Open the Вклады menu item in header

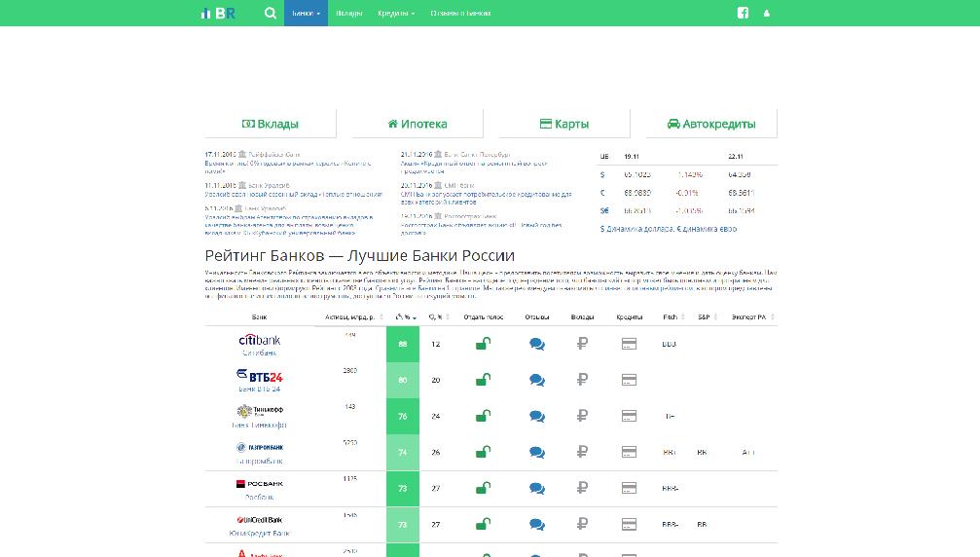click(348, 13)
